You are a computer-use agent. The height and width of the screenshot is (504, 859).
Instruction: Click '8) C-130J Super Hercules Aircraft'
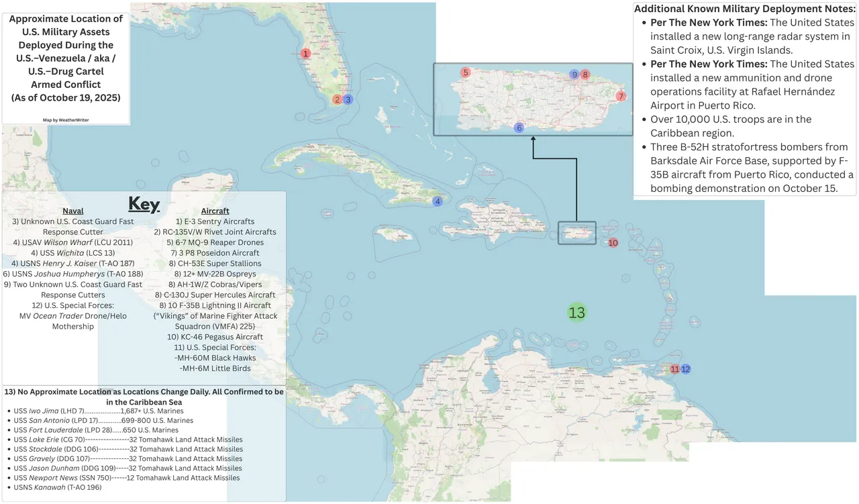(x=215, y=295)
